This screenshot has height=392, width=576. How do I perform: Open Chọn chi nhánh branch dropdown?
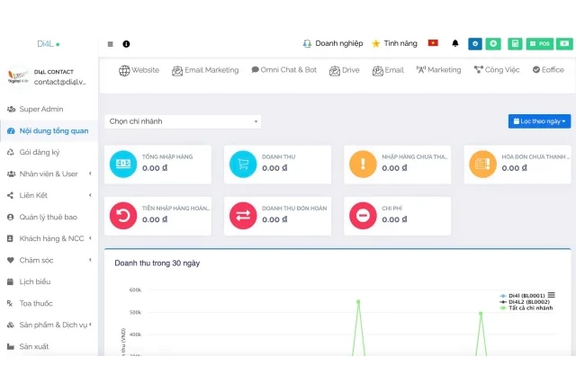click(183, 121)
